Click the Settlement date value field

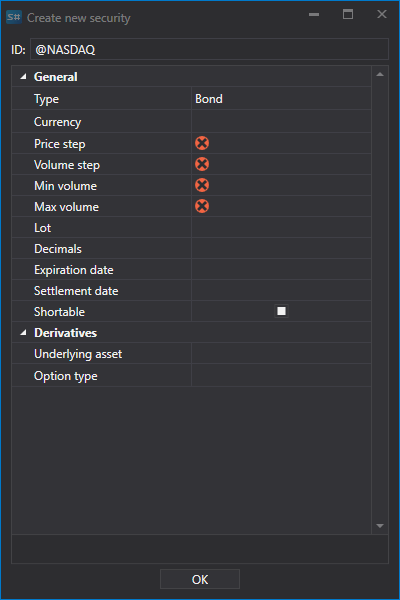[x=281, y=291]
